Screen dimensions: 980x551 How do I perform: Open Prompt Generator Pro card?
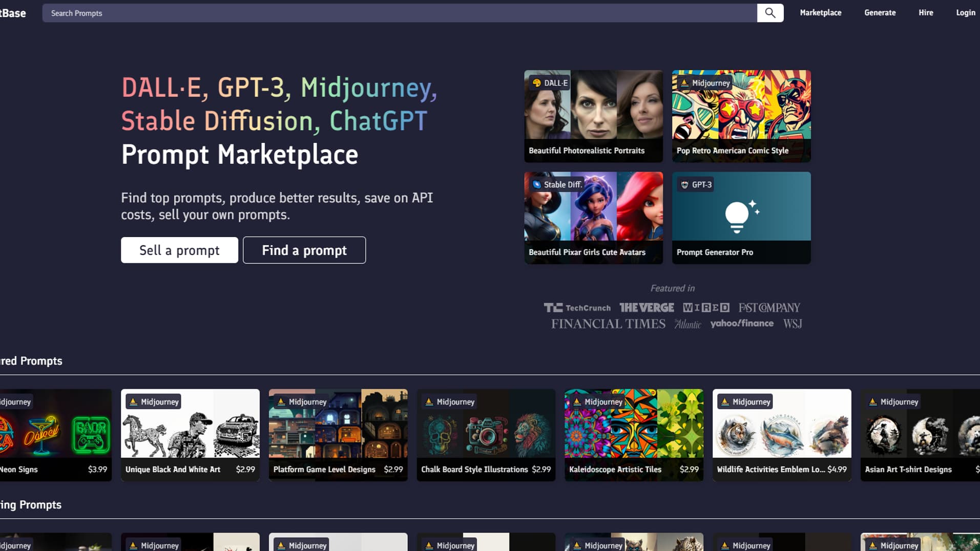click(x=741, y=218)
